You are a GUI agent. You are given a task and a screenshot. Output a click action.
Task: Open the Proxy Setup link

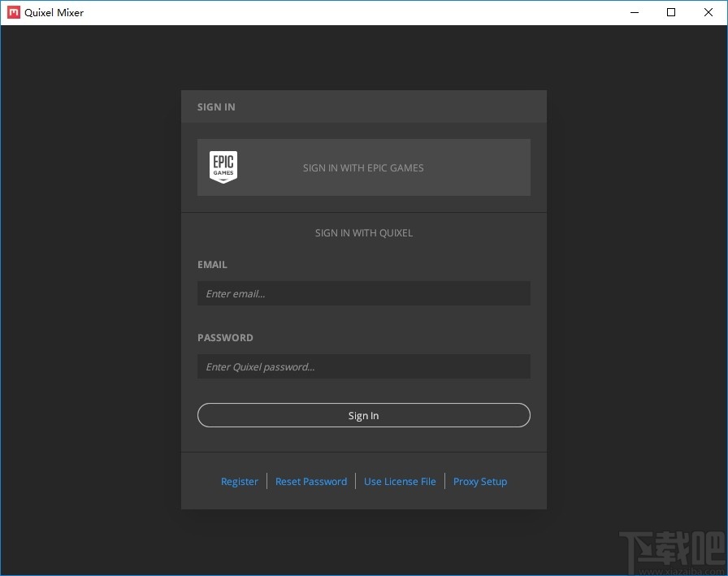point(480,481)
